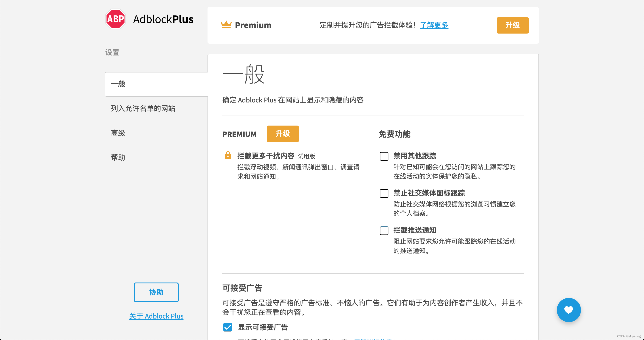This screenshot has width=644, height=340.
Task: Click the 升级 button next to the PREMIUM heading
Action: [x=282, y=134]
